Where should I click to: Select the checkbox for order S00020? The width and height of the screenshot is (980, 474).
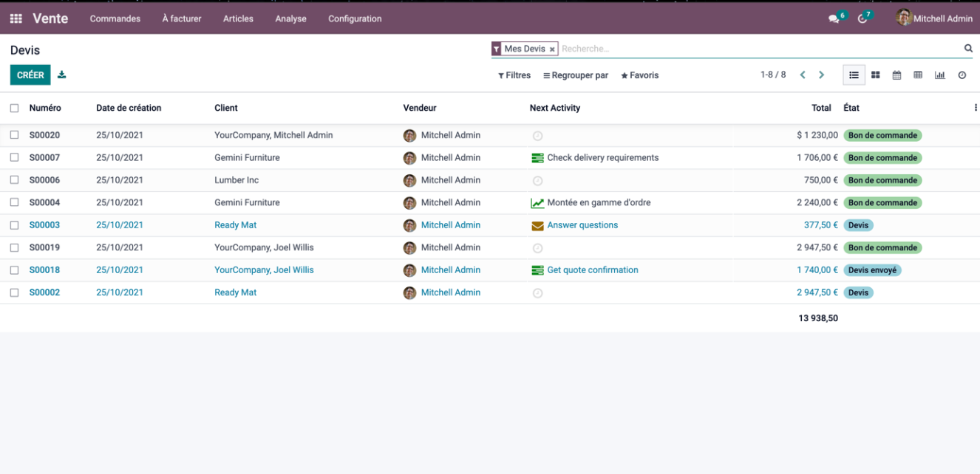click(x=14, y=135)
